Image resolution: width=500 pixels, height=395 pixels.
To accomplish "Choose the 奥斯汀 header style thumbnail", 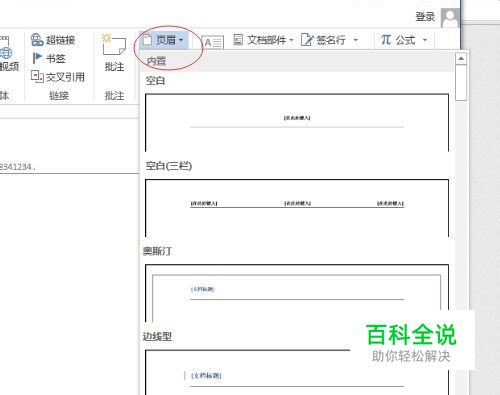I will coord(297,293).
